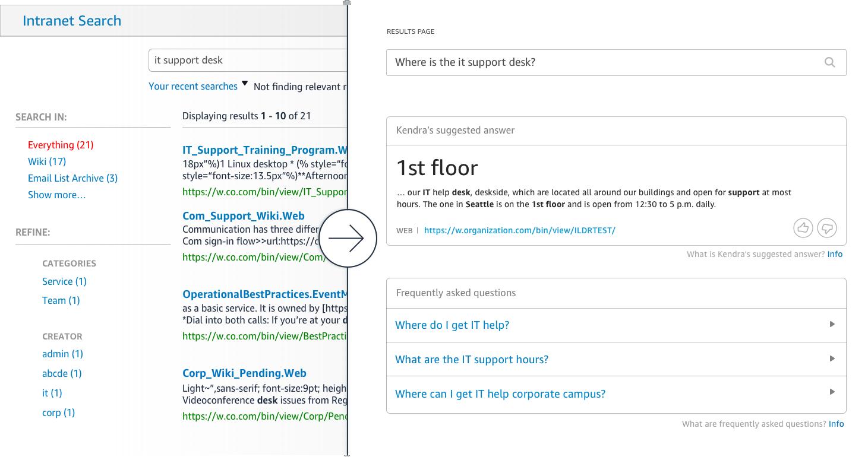Select the Everything (21) search filter
868x457 pixels.
pos(61,145)
